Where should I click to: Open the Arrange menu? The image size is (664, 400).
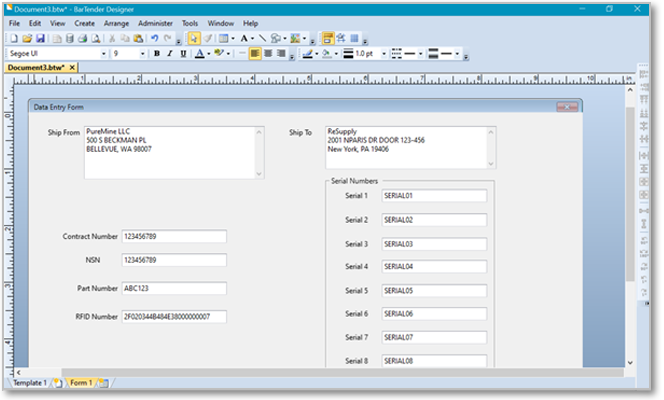pos(116,22)
